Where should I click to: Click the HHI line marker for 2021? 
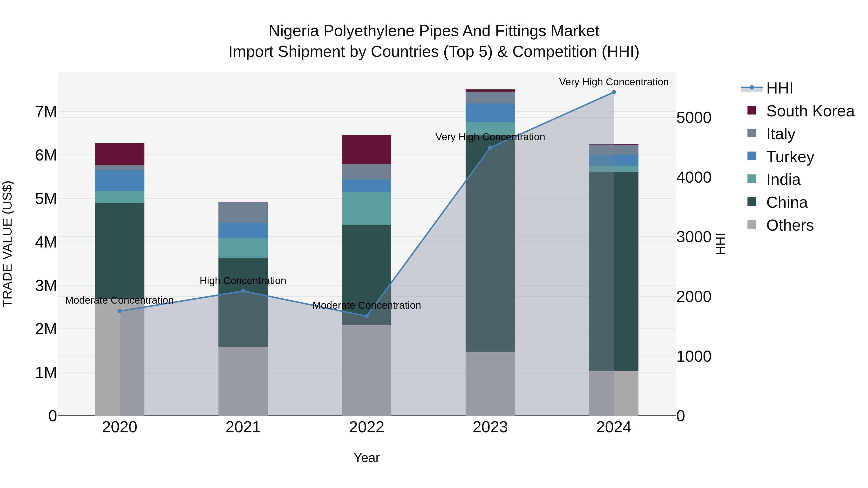coord(243,291)
